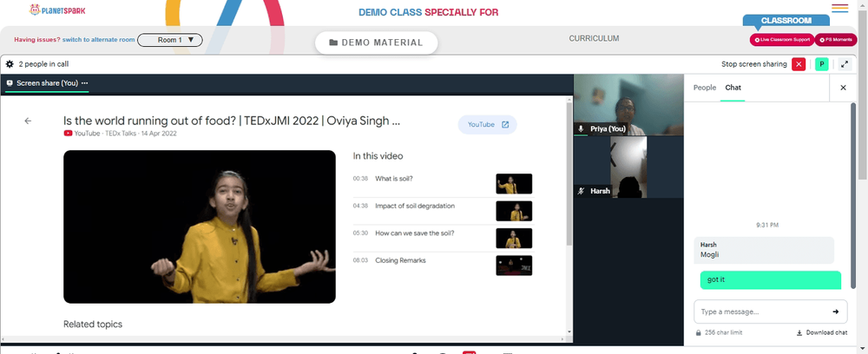
Task: Click Harsh's Mogli chat message
Action: pos(764,250)
